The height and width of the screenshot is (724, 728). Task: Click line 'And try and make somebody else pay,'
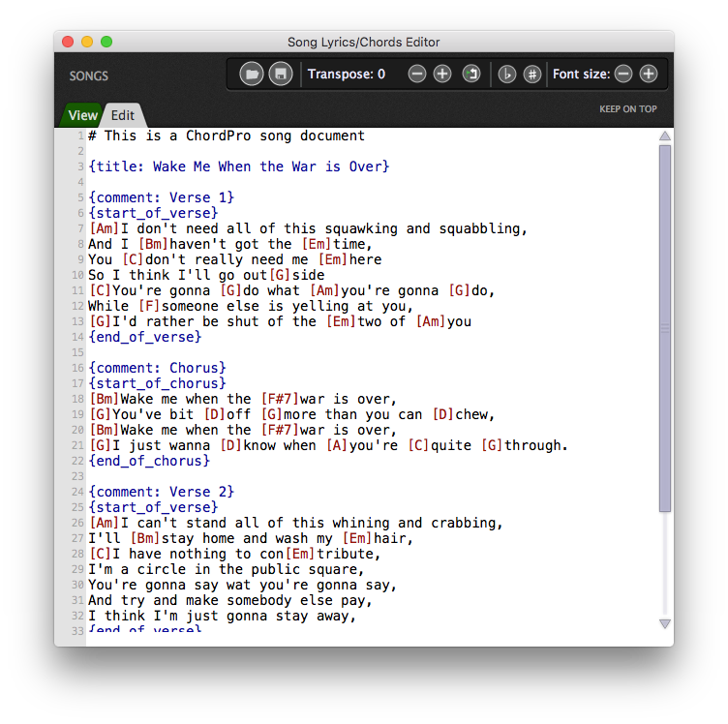click(230, 600)
